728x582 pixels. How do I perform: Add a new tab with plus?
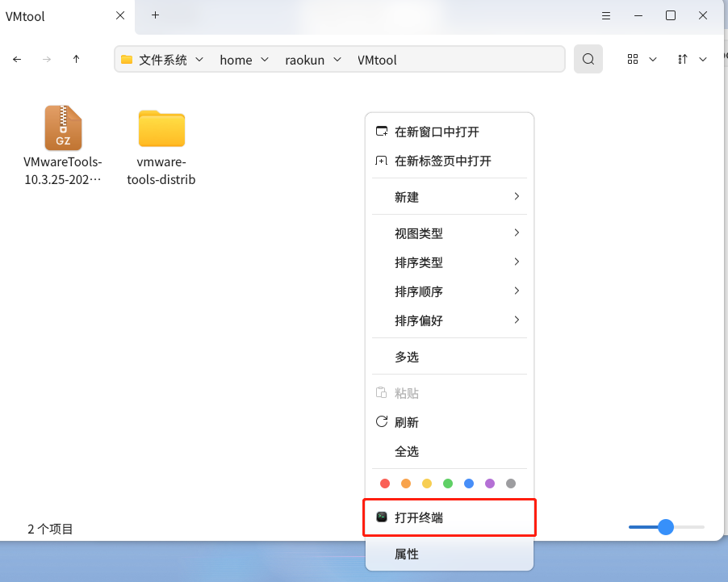coord(155,15)
